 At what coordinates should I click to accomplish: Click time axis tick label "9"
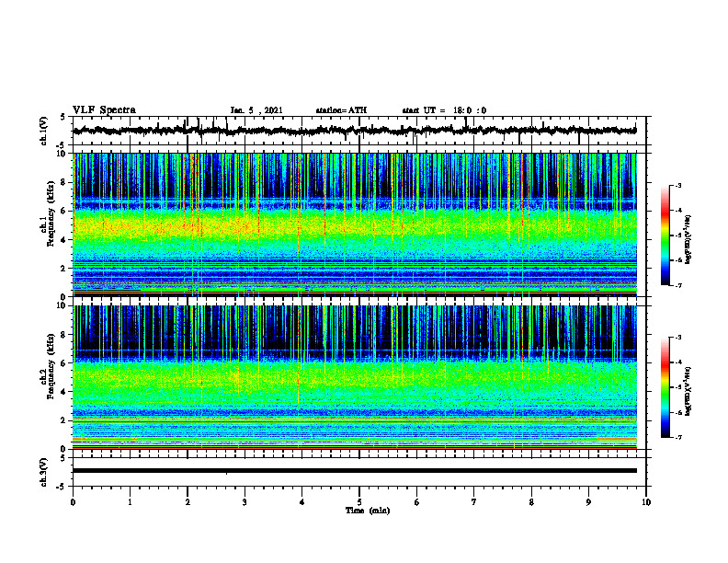(x=588, y=502)
